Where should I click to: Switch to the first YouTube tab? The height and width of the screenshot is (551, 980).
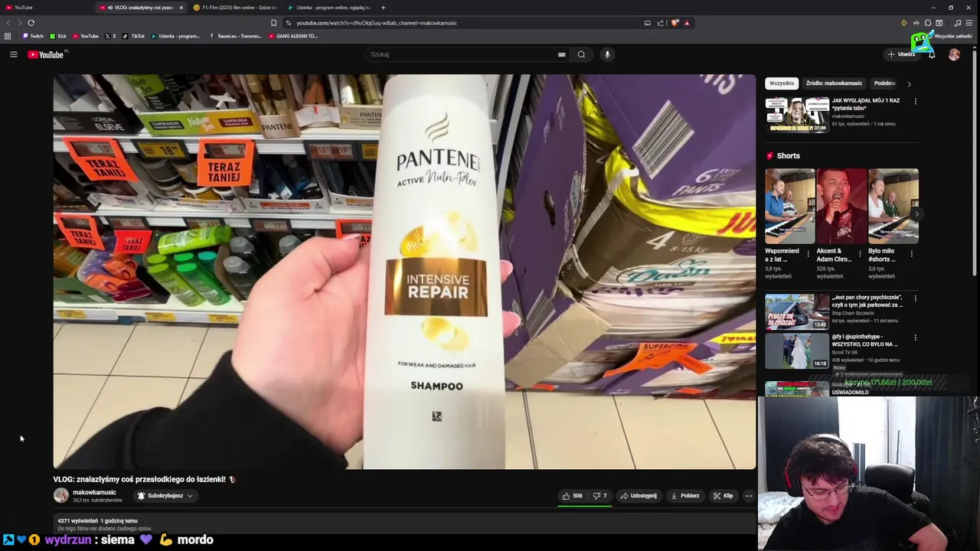click(x=46, y=8)
